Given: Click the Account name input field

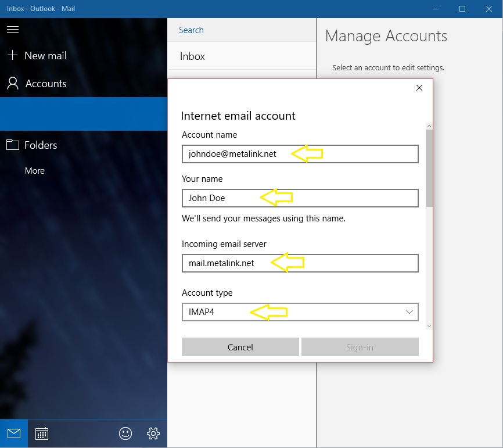Looking at the screenshot, I should pos(300,154).
